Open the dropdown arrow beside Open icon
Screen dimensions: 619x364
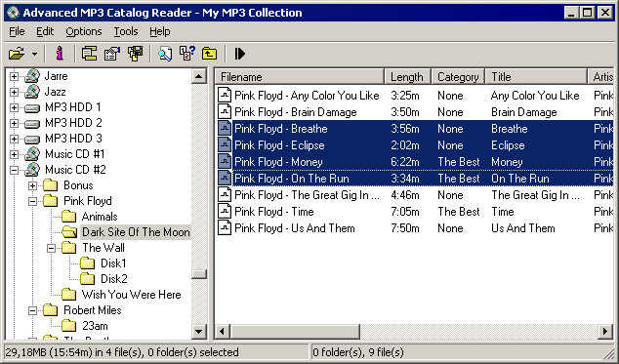(x=35, y=54)
